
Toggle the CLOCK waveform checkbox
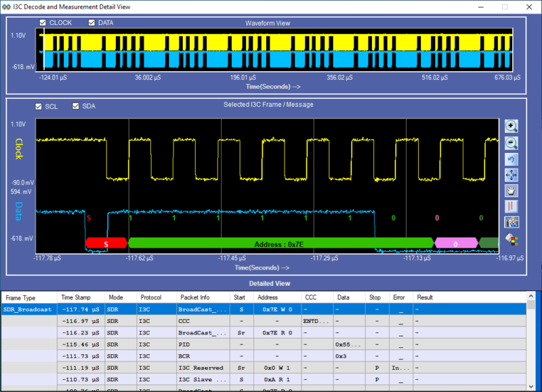(x=43, y=22)
